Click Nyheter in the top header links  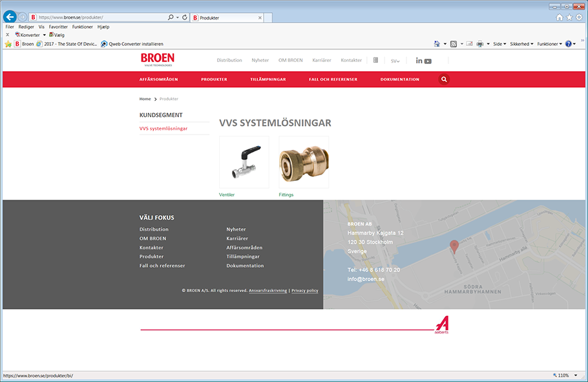coord(260,60)
